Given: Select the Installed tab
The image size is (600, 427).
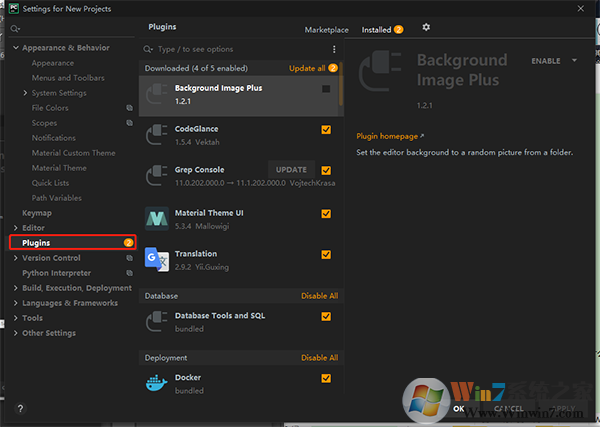Looking at the screenshot, I should coord(377,30).
